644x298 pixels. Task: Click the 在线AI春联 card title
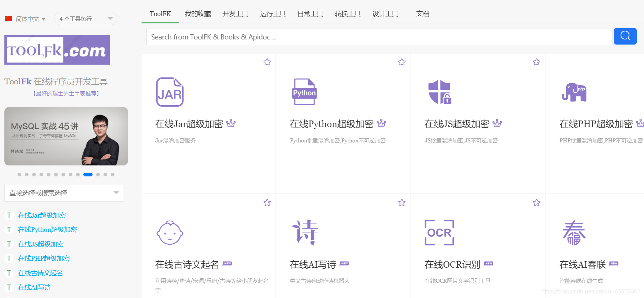click(x=583, y=264)
